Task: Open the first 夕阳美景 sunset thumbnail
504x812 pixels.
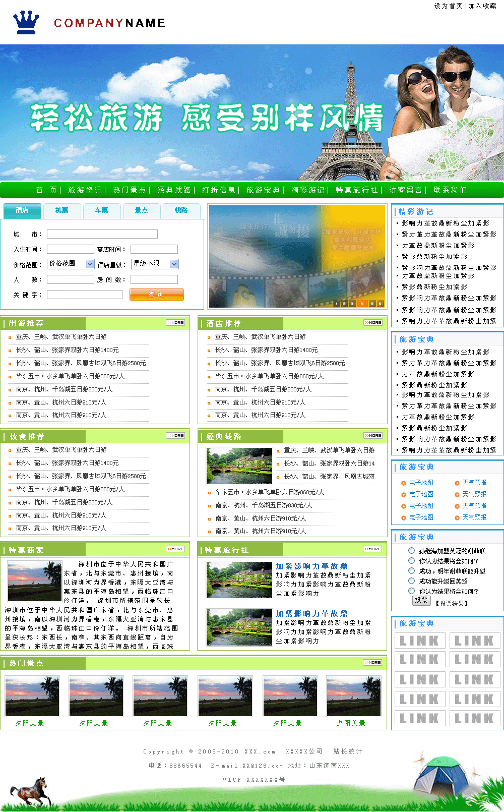Action: [x=32, y=697]
